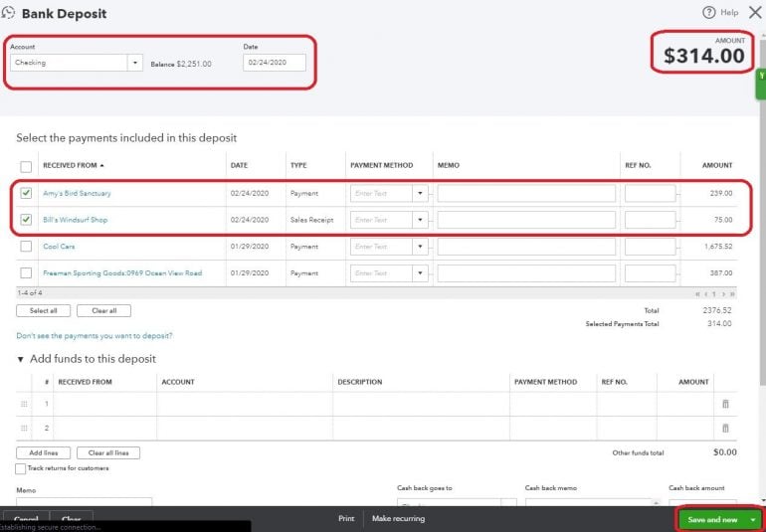
Task: Open payment method dropdown for Cool Cars
Action: (x=420, y=247)
